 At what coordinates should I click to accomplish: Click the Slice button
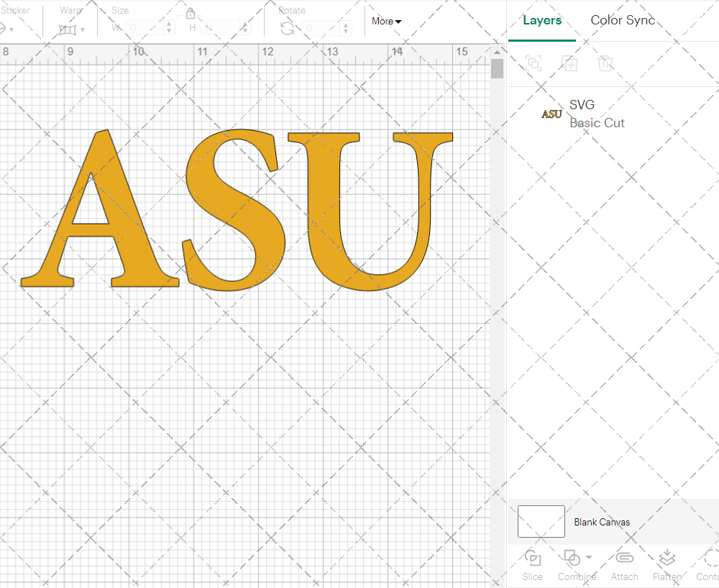tap(532, 566)
